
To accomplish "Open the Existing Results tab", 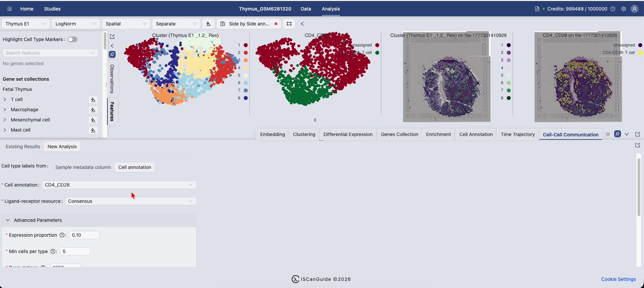I will pos(23,147).
